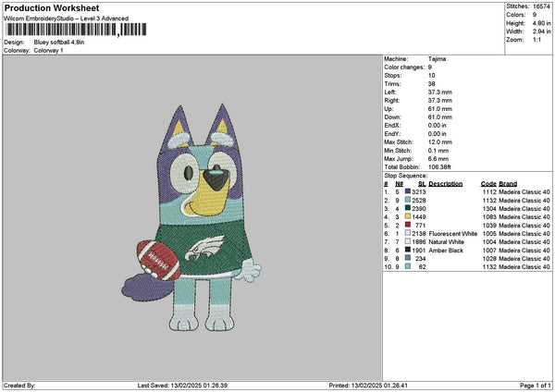This screenshot has height=392, width=555.
Task: Click the 'Amber Black' description
Action: click(446, 251)
